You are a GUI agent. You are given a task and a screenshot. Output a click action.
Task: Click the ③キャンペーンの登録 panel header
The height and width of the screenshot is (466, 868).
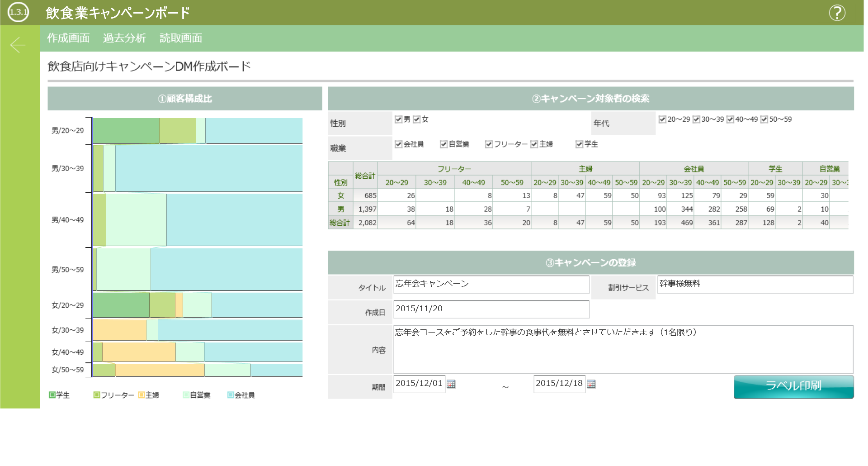[x=591, y=263]
